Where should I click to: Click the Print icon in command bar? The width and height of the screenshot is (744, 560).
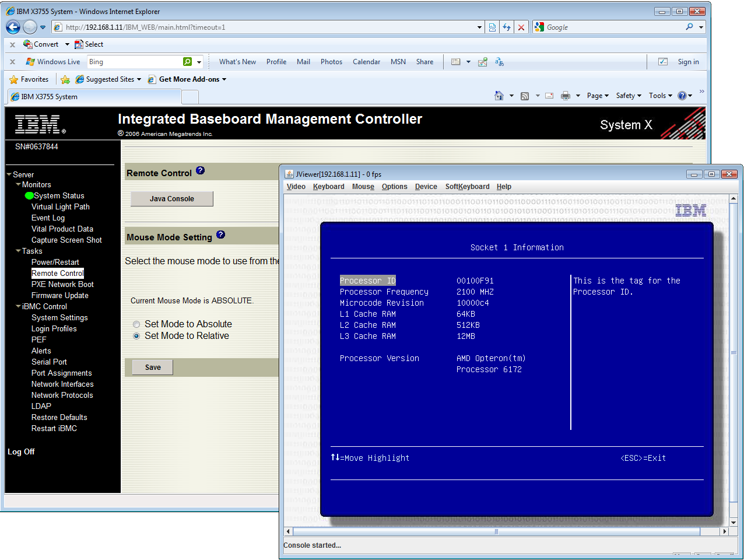[566, 96]
